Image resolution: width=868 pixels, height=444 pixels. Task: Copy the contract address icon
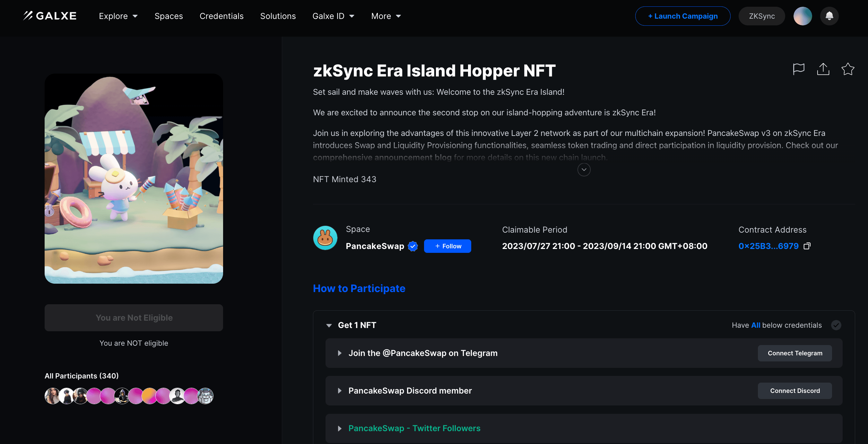(807, 246)
